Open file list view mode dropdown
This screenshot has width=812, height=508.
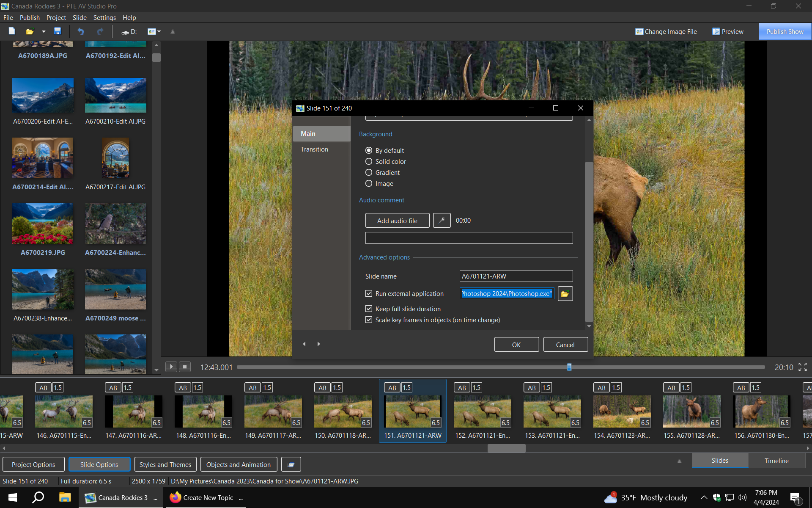154,31
